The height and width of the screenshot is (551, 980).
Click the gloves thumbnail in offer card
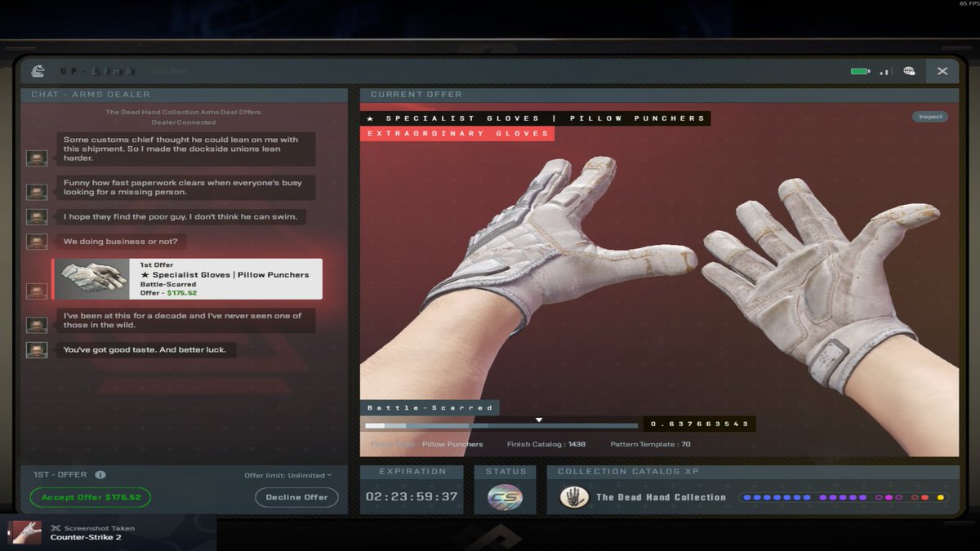92,279
